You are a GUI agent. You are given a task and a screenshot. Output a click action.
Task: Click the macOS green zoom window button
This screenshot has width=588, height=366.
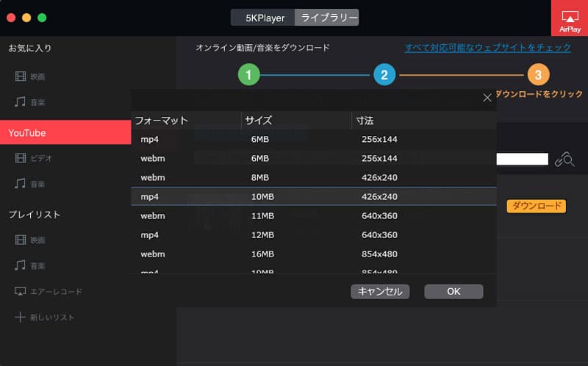click(x=42, y=18)
